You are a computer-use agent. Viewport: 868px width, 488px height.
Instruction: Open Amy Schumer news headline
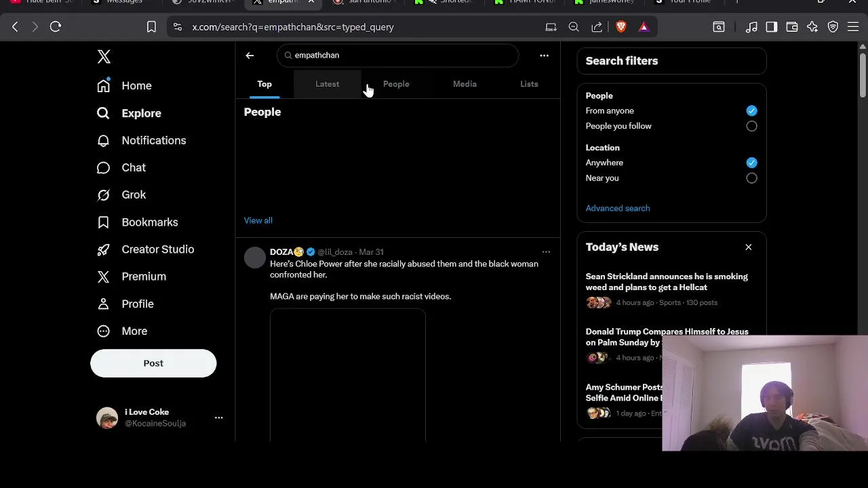click(624, 392)
